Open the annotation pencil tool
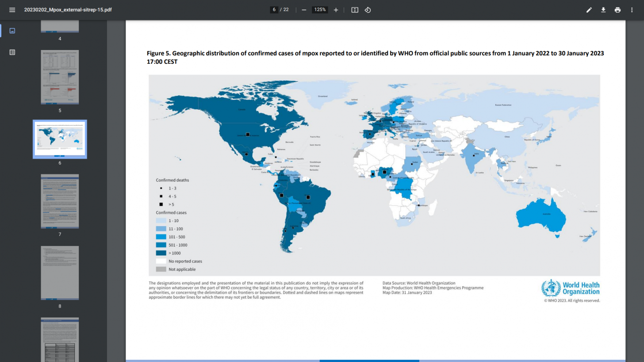 tap(589, 10)
